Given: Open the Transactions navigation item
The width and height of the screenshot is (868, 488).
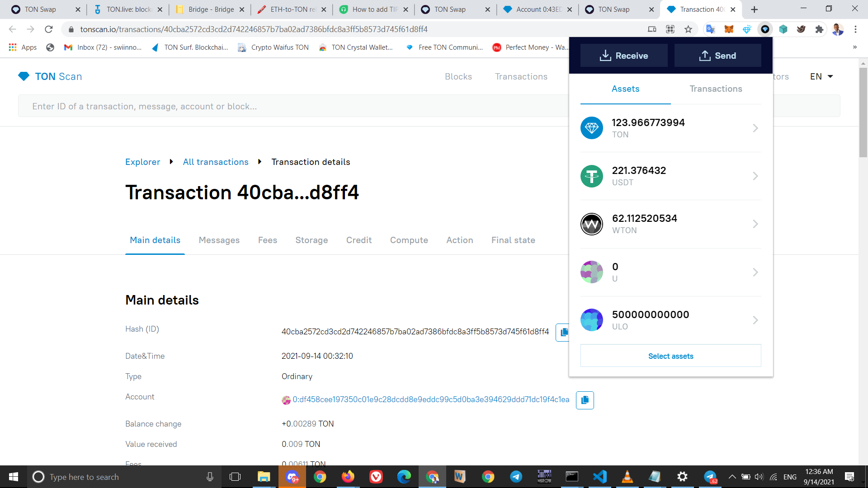Looking at the screenshot, I should [521, 76].
